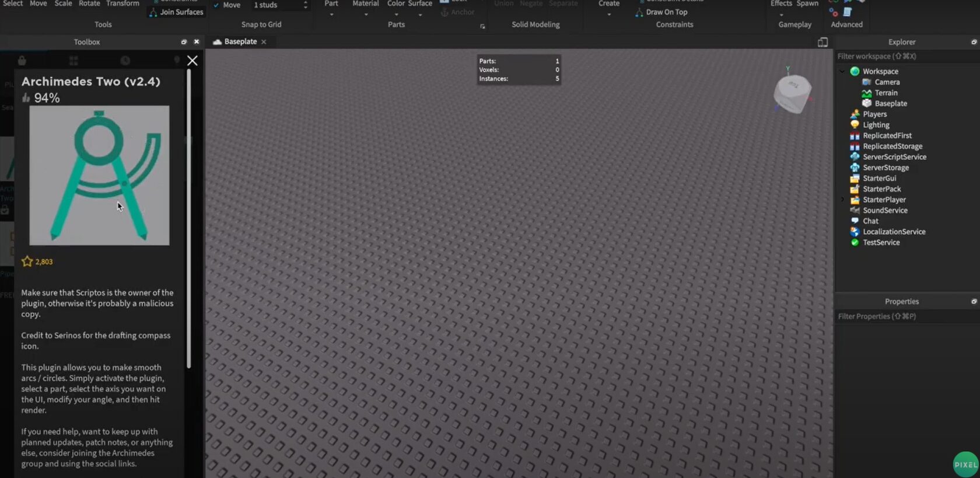Viewport: 980px width, 478px height.
Task: Click the Players people icon in Explorer
Action: click(x=855, y=114)
